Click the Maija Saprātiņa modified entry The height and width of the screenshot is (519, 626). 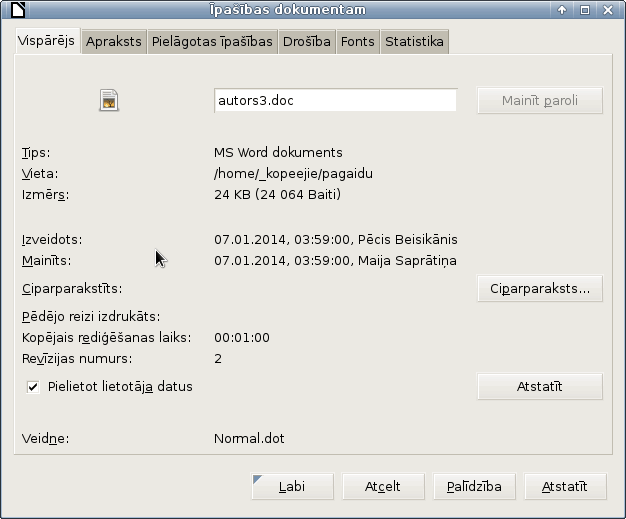point(335,261)
